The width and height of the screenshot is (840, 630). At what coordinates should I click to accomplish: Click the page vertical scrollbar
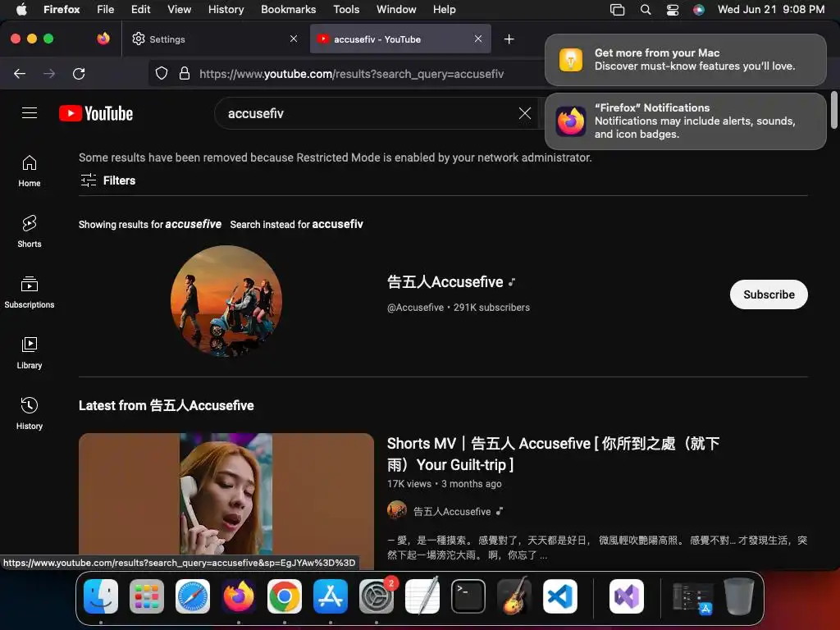[833, 110]
